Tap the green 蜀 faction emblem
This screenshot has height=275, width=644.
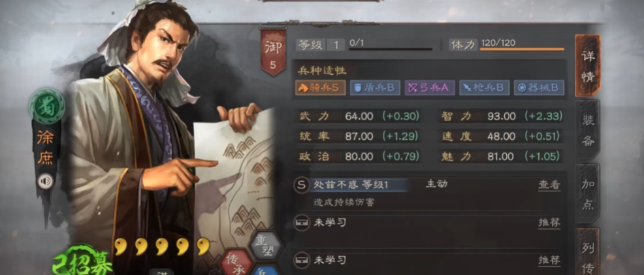tap(47, 106)
